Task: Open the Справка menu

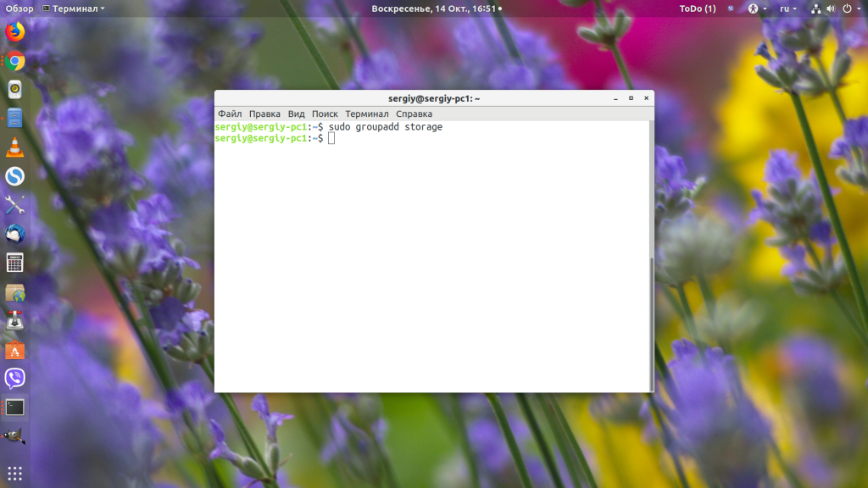Action: click(414, 114)
